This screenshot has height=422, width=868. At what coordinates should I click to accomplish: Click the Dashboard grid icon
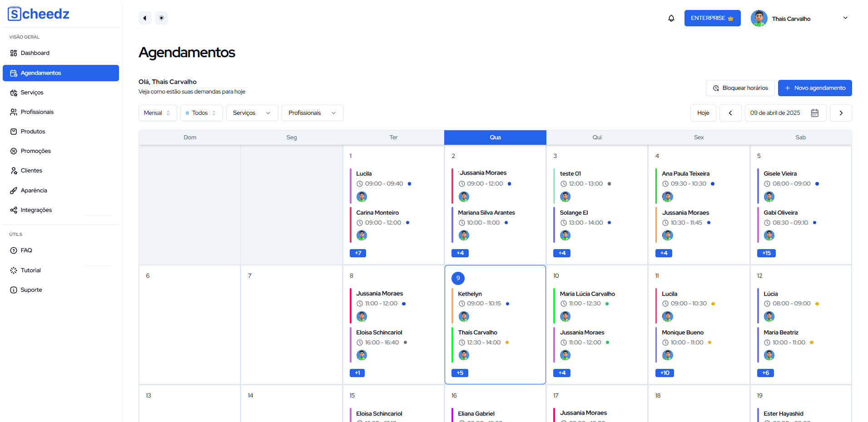14,53
